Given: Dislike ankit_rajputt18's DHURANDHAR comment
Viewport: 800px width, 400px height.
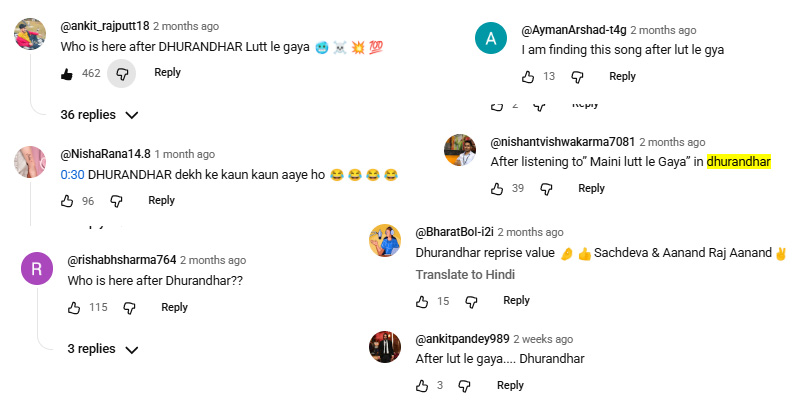Looking at the screenshot, I should point(121,73).
